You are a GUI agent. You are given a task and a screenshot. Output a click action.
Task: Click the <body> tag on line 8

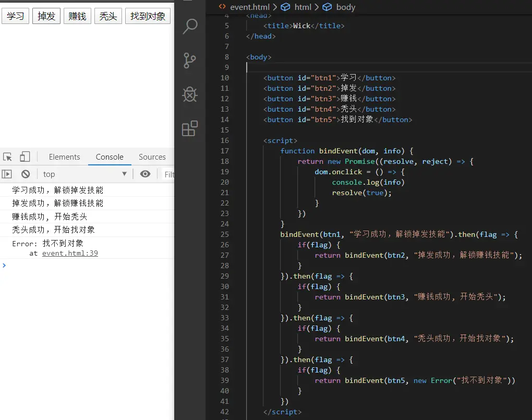(x=259, y=57)
